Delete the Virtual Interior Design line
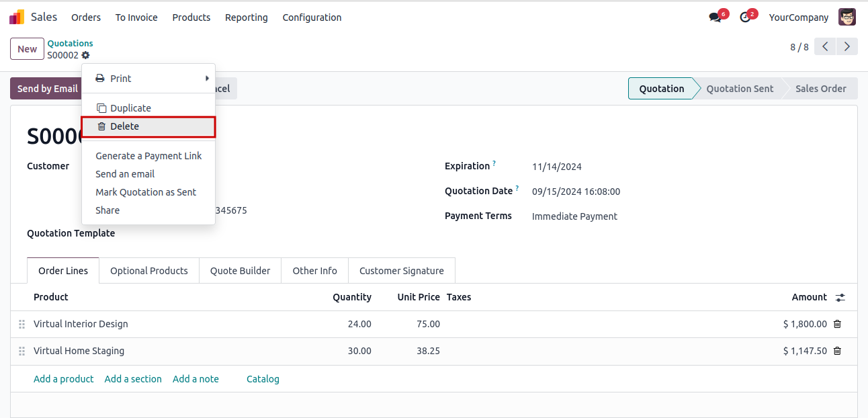Image resolution: width=868 pixels, height=418 pixels. pyautogui.click(x=837, y=324)
